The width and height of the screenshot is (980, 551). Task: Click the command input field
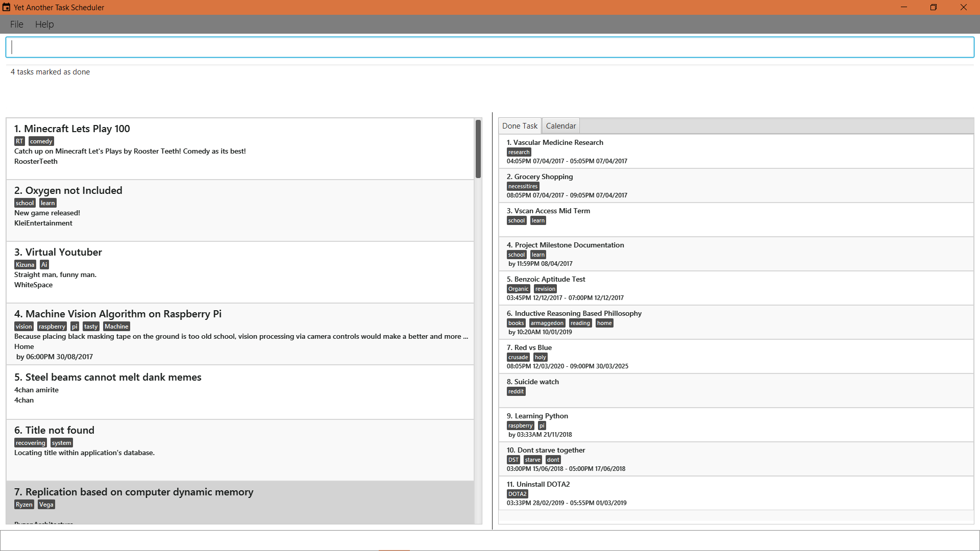click(x=490, y=47)
